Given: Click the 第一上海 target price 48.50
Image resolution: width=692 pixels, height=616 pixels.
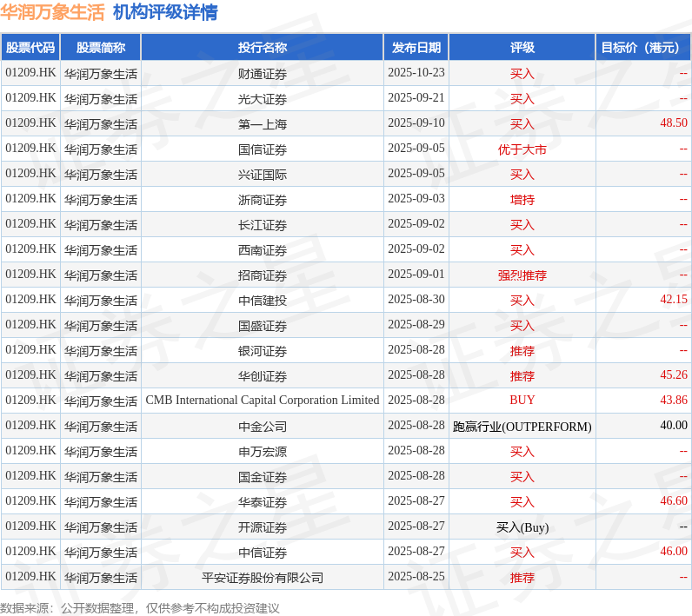Looking at the screenshot, I should click(x=674, y=123).
